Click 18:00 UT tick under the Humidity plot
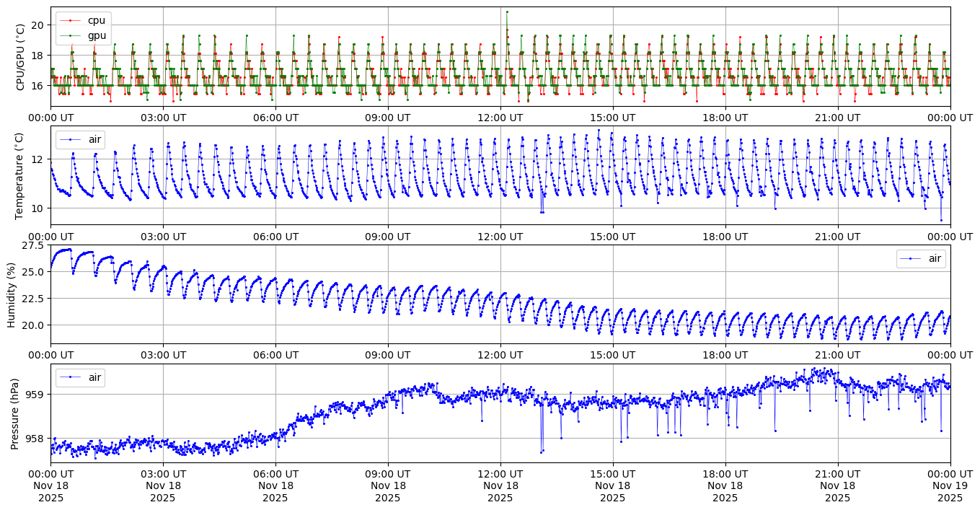This screenshot has width=980, height=510. 725,355
